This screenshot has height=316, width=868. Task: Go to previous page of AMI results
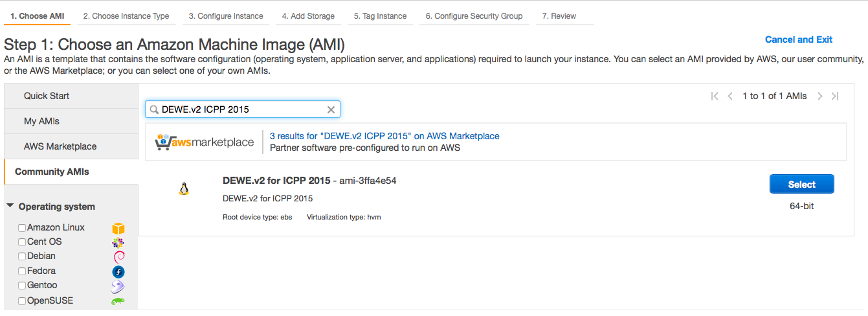pyautogui.click(x=730, y=96)
